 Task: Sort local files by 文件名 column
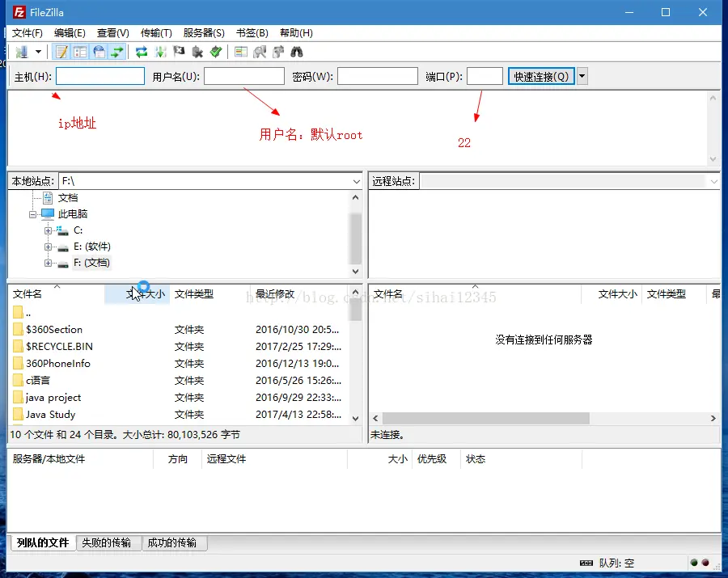click(57, 294)
